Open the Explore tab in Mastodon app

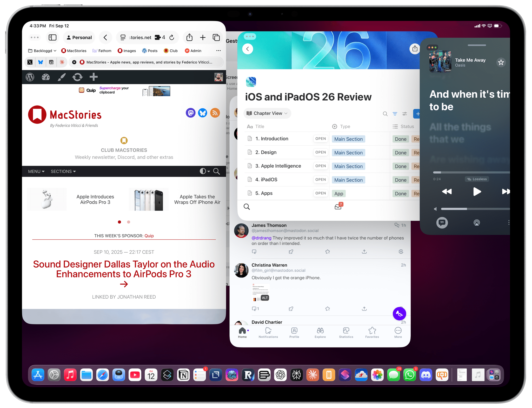[x=320, y=333]
